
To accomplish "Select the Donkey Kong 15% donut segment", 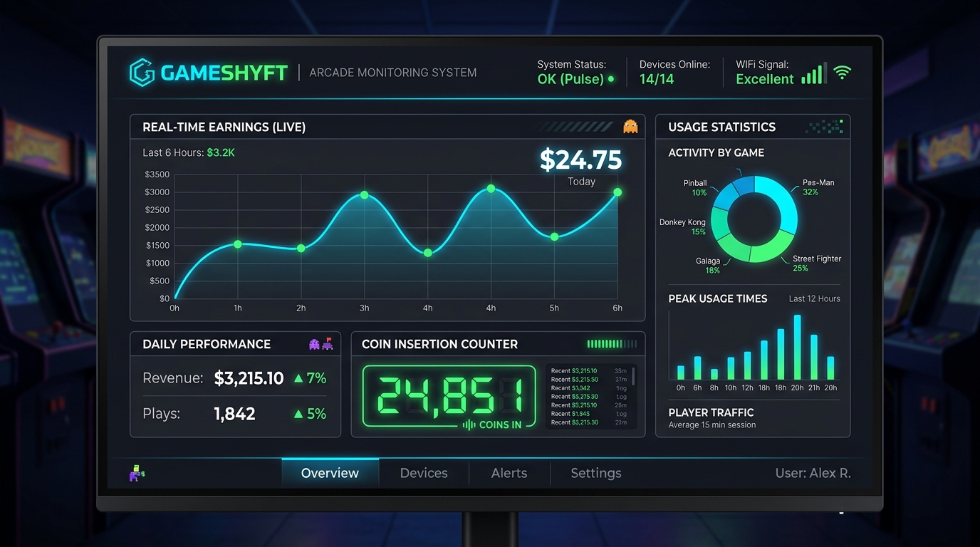I will pos(719,224).
